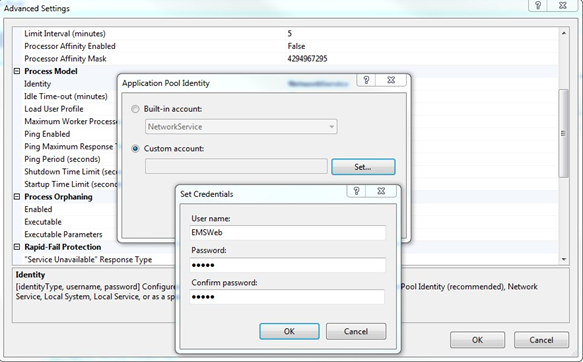Screen dimensions: 583x362
Task: Click the settings list scrollbar thumb
Action: (564, 133)
